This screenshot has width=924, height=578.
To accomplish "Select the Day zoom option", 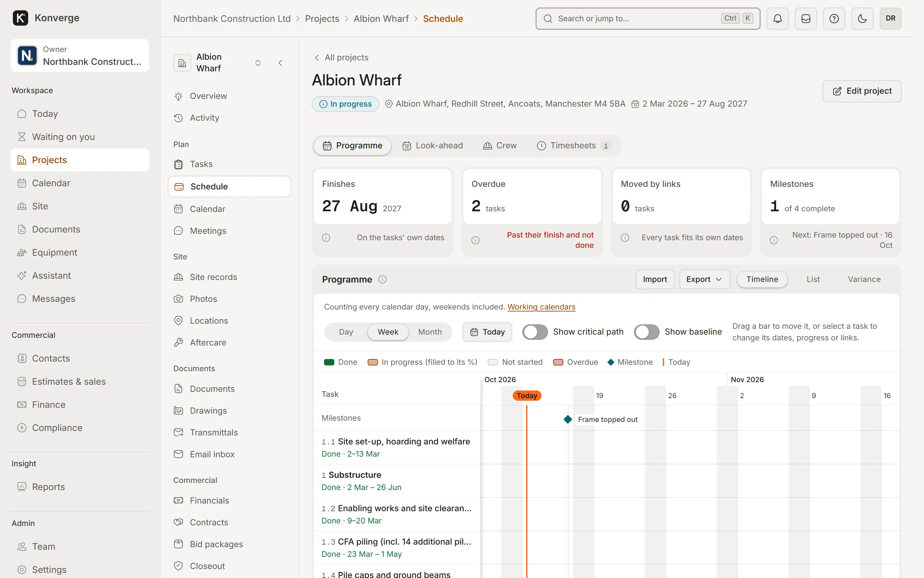I will 346,332.
